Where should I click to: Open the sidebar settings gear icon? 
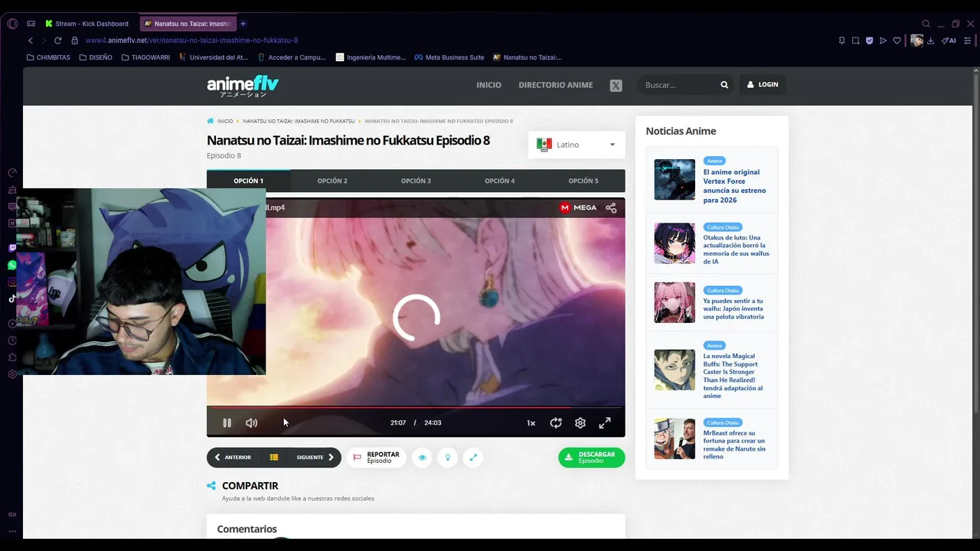coord(11,374)
